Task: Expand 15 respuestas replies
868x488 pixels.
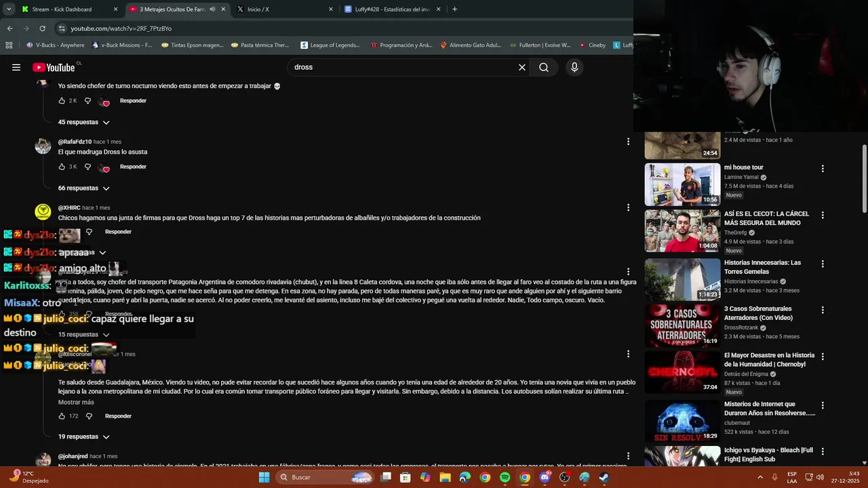Action: point(83,335)
